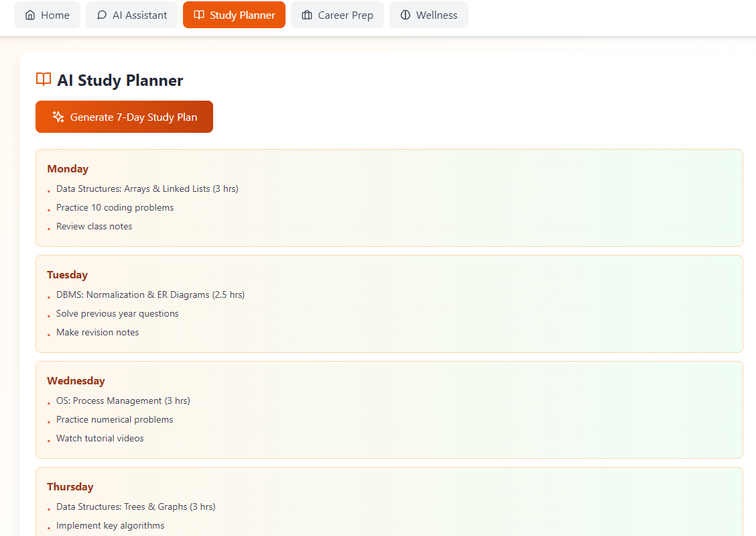Image resolution: width=756 pixels, height=536 pixels.
Task: Click 'Data Structures: Trees & Graphs (3 hrs)'
Action: (136, 506)
